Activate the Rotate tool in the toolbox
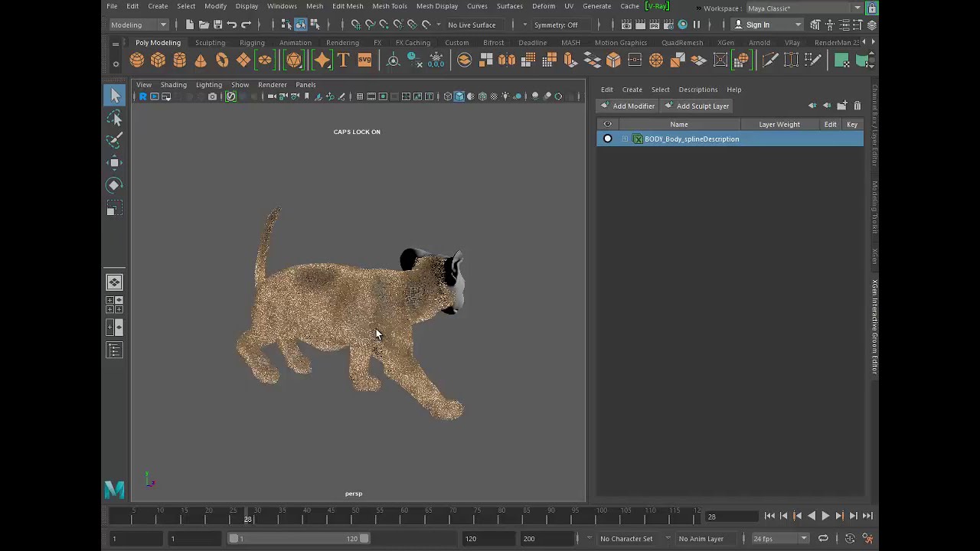This screenshot has height=551, width=980. pyautogui.click(x=115, y=185)
